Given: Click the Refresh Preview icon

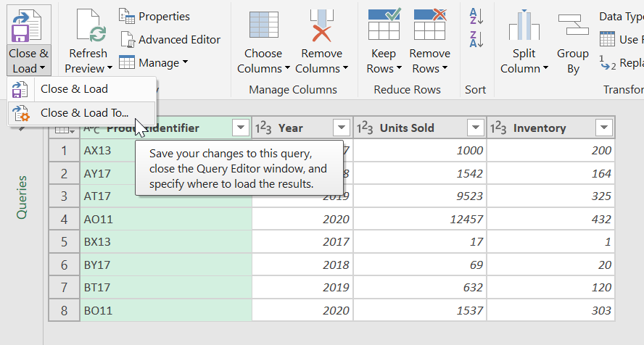Looking at the screenshot, I should 87,25.
